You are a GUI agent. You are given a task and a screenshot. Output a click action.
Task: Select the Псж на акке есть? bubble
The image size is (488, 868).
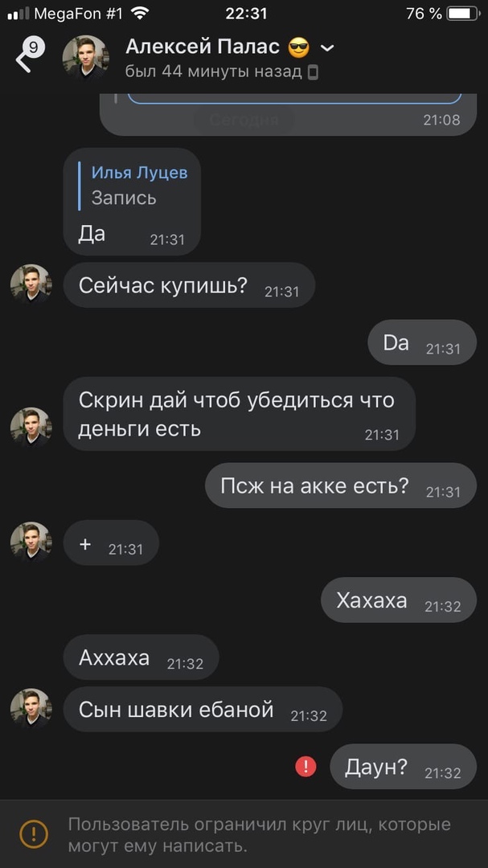point(341,485)
